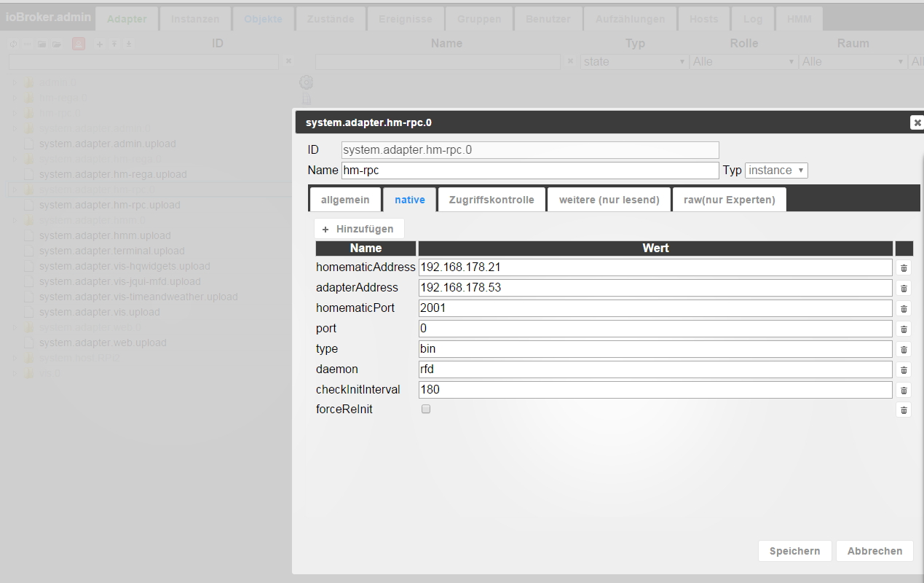Screen dimensions: 924x583
Task: Expand the Raum filter dropdown
Action: point(853,62)
